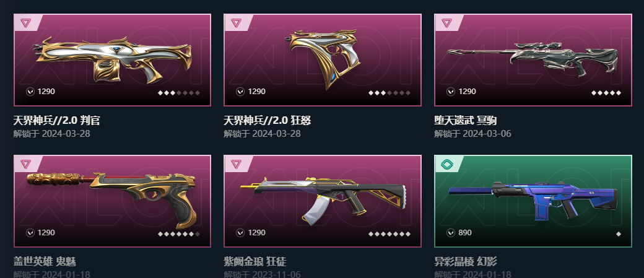644x278 pixels.
Task: Click the pink tier icon on 紫阙金琅 狂徒 card
Action: click(x=236, y=164)
